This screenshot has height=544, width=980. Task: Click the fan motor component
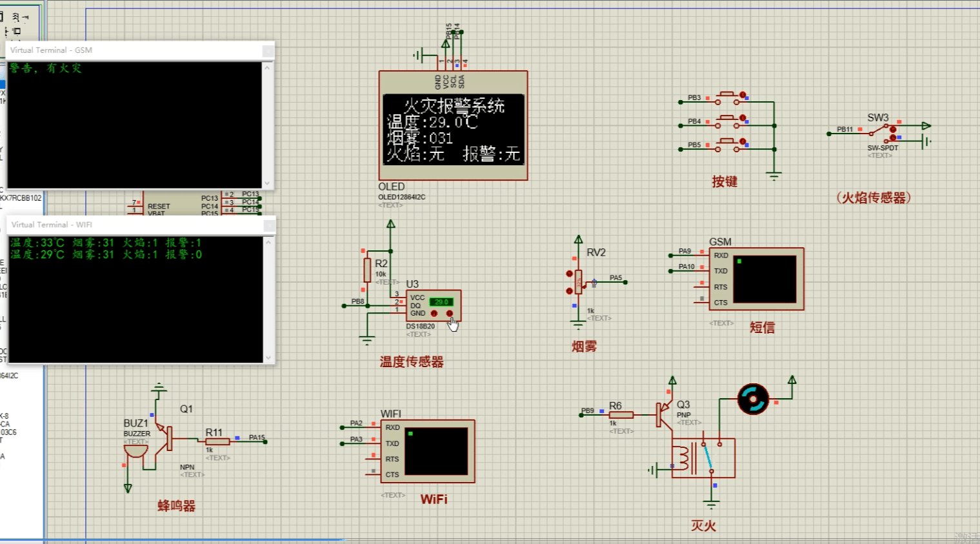(x=753, y=399)
